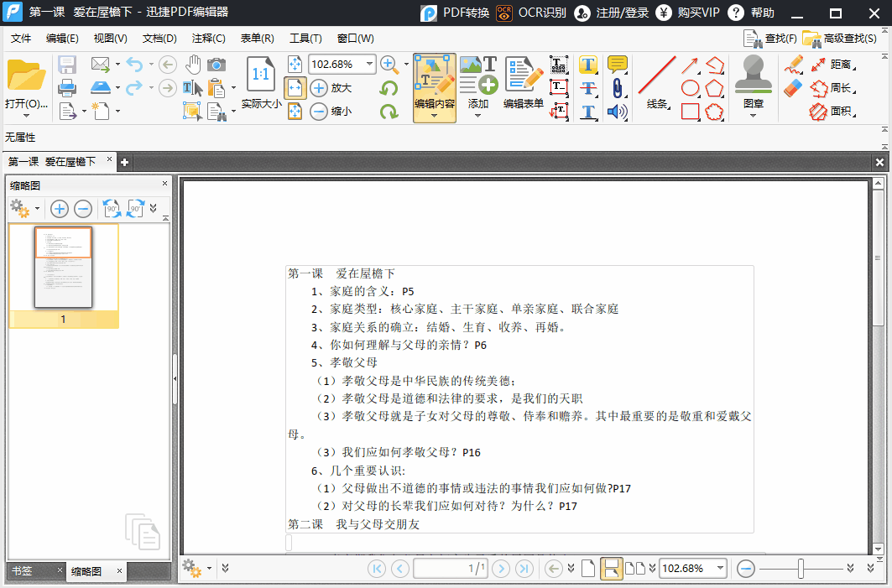Select the Rectangle drawing tool

click(690, 112)
